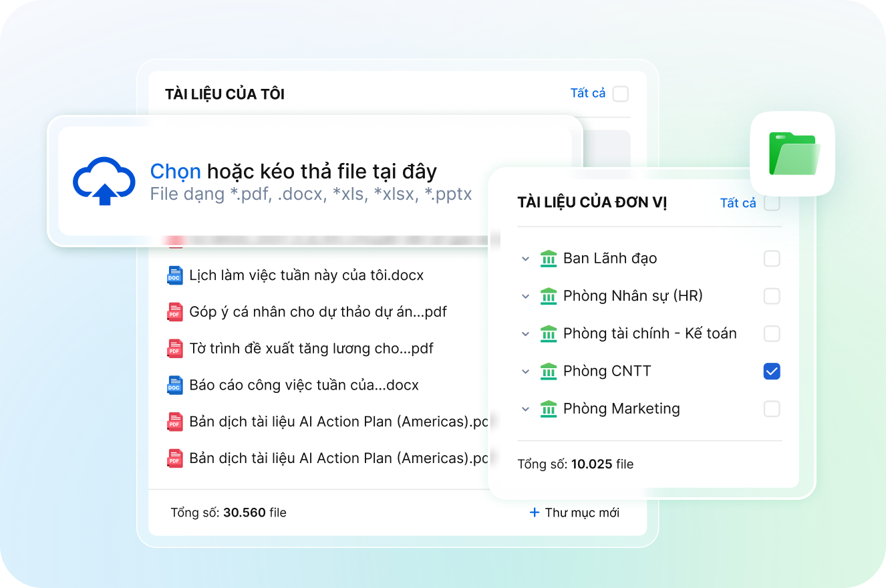This screenshot has height=588, width=886.
Task: Expand the Phòng CNTT tree chevron
Action: [525, 372]
